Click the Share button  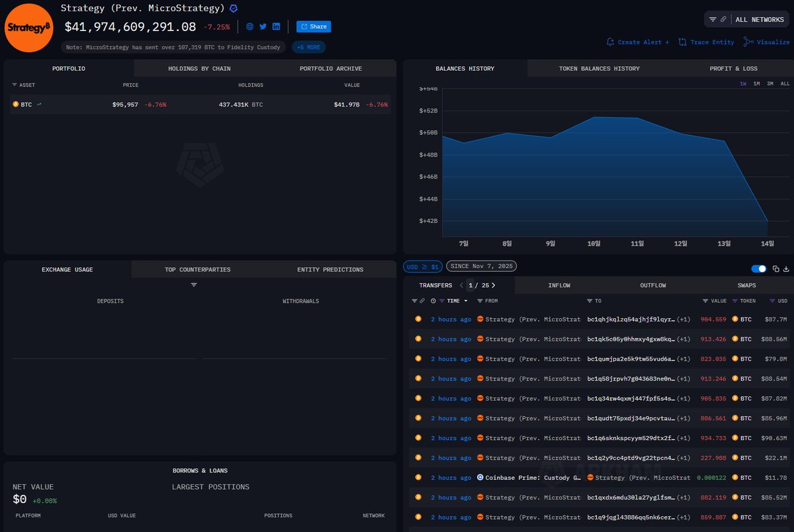tap(314, 26)
